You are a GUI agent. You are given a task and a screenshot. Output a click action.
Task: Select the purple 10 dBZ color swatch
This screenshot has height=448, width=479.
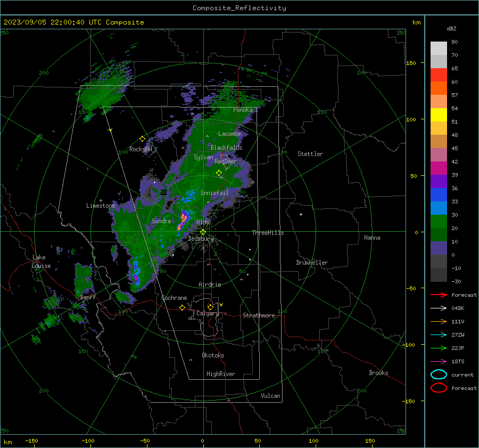439,248
